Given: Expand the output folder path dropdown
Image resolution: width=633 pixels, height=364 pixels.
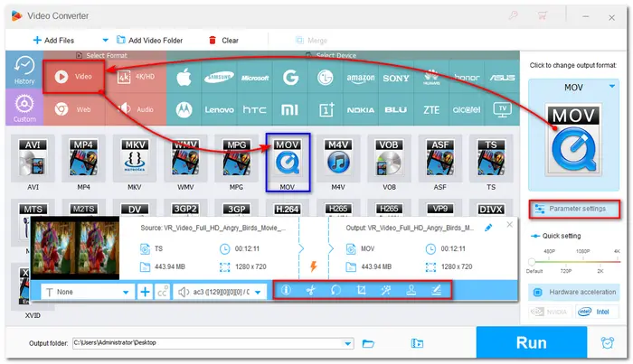Looking at the screenshot, I should [x=347, y=343].
